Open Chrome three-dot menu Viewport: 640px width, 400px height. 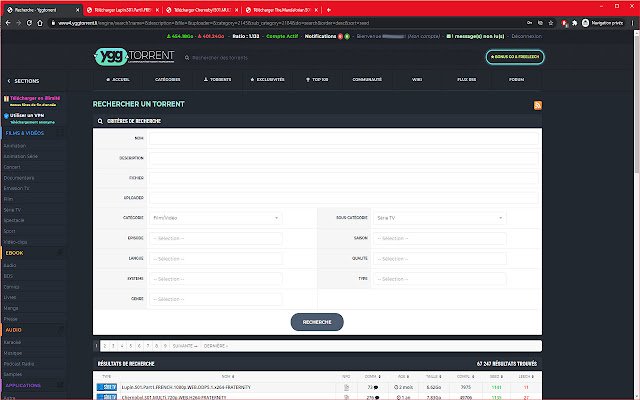coord(632,23)
